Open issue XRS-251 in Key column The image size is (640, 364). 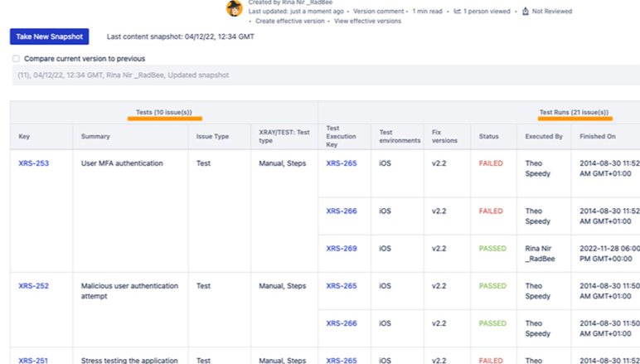(x=33, y=360)
